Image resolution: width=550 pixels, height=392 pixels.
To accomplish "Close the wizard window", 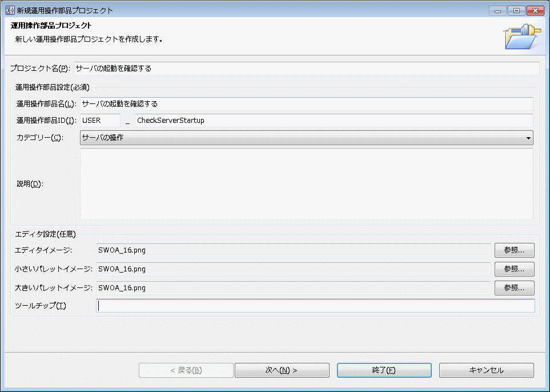I will pyautogui.click(x=535, y=10).
